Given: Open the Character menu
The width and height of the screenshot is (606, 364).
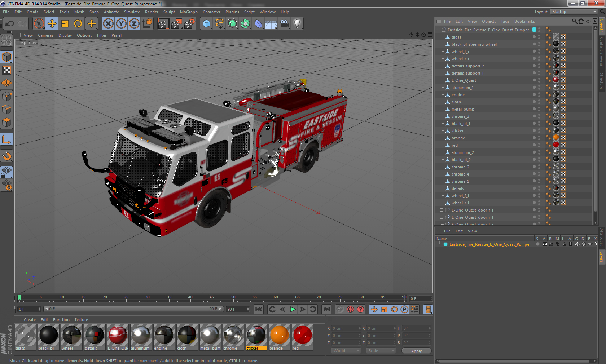Looking at the screenshot, I should (x=211, y=12).
